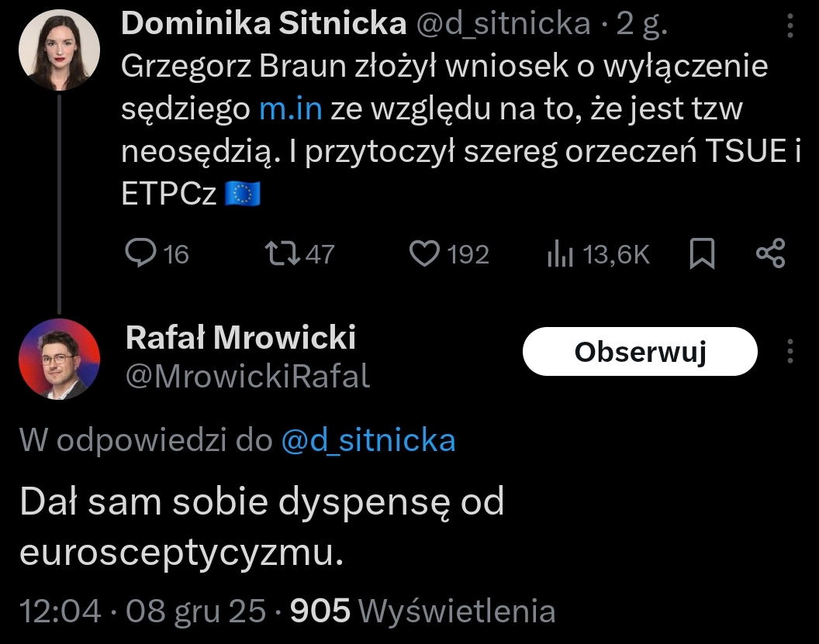Click the @d_sitnicka mention in the reply header
Screen dimensions: 819x644
click(x=368, y=440)
